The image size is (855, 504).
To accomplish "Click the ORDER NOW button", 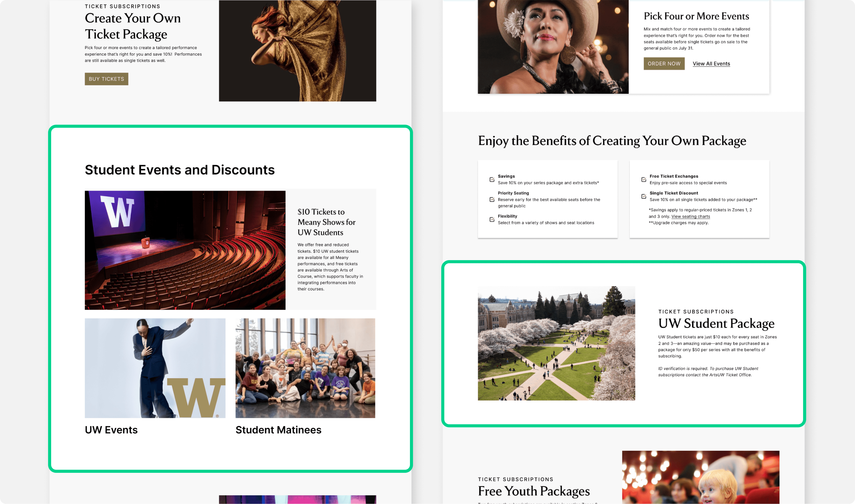I will coord(664,63).
